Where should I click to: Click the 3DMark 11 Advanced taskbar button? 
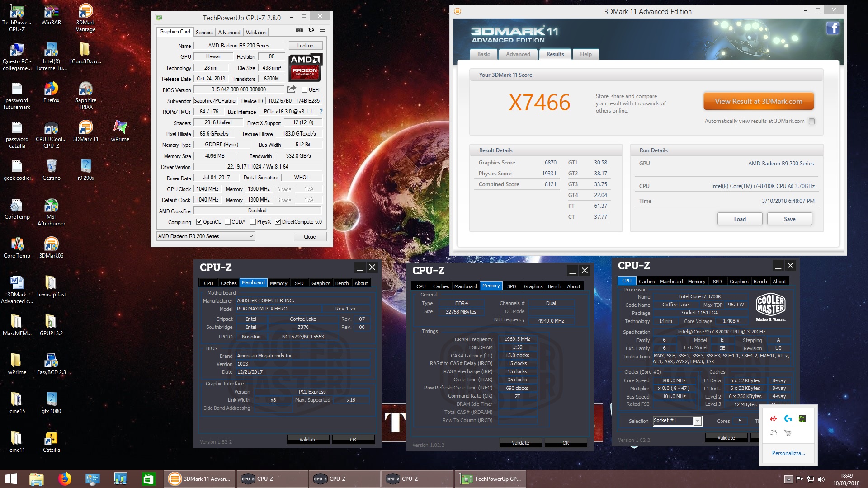pos(199,479)
